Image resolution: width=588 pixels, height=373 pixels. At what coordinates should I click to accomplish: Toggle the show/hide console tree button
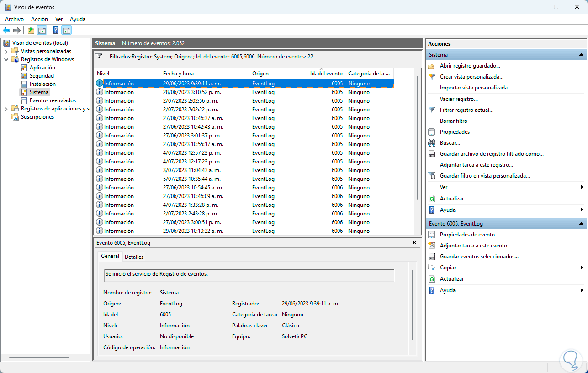[x=42, y=31]
